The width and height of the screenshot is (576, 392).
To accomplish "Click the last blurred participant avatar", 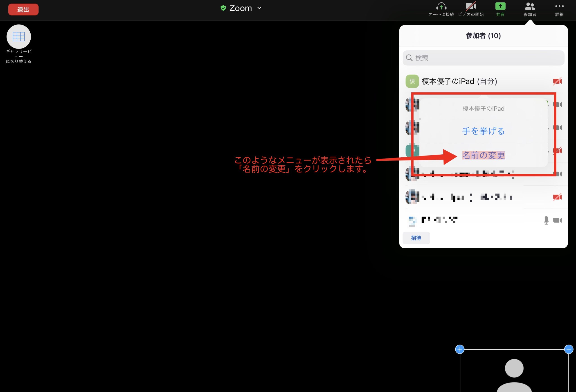I will tap(412, 221).
